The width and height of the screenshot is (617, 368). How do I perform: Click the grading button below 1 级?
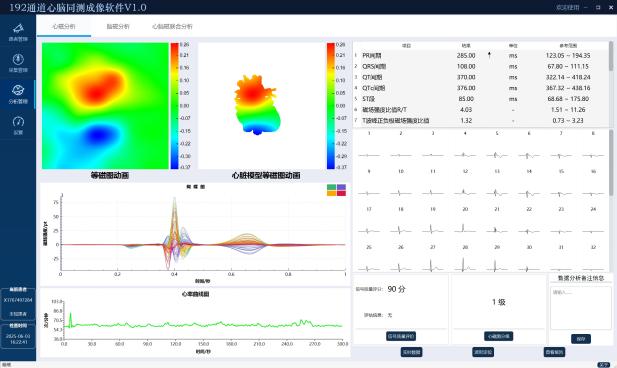pos(498,336)
